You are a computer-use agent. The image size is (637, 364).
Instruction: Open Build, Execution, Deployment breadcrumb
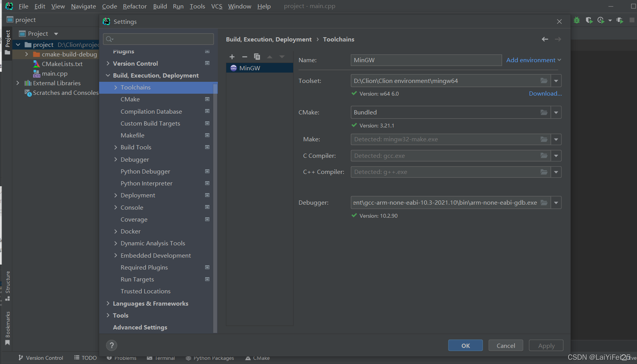(x=269, y=39)
